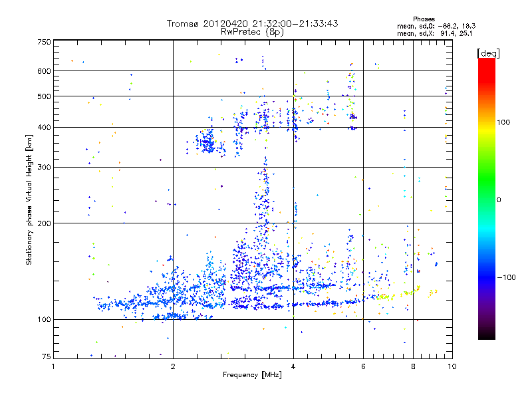Click the 'mean, sd,X: 91.4, 25.1' statistics line
Screen dimensions: 532x399
point(435,33)
